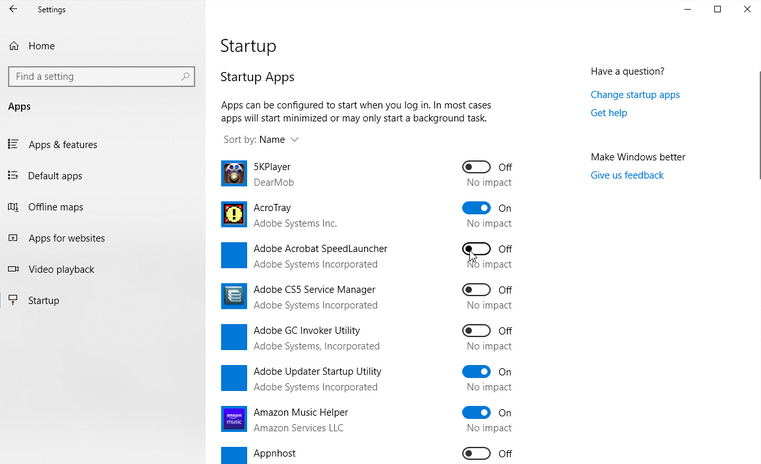Click the search magnifier icon
Screen dimensions: 761x464
(x=185, y=76)
